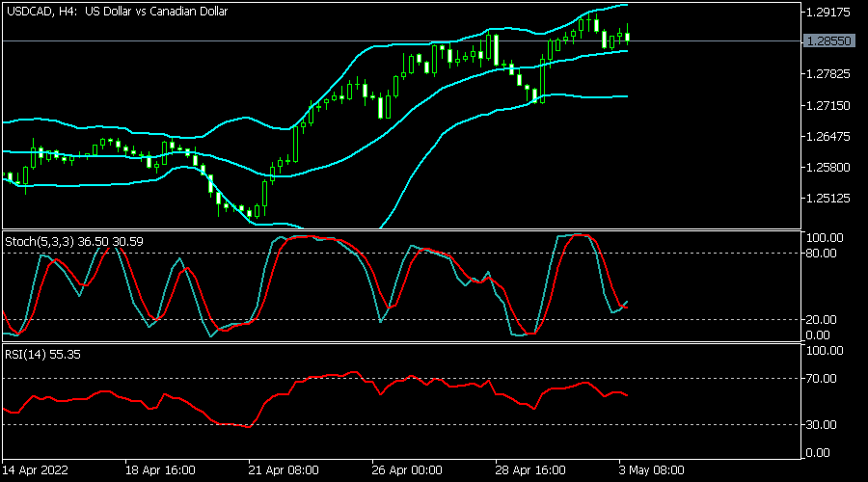Click the 1.29175 price scale value
The image size is (868, 482).
click(828, 12)
